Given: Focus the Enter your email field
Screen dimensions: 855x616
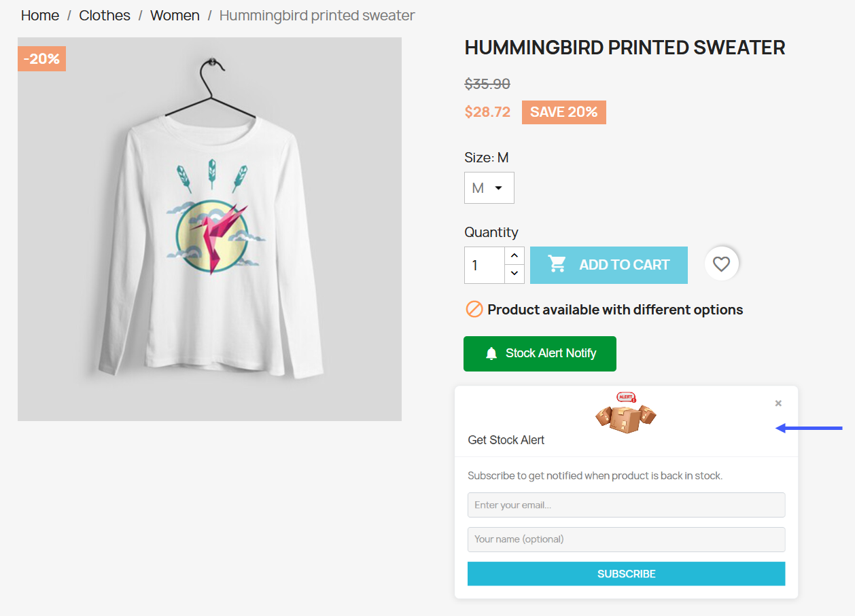Looking at the screenshot, I should [626, 505].
